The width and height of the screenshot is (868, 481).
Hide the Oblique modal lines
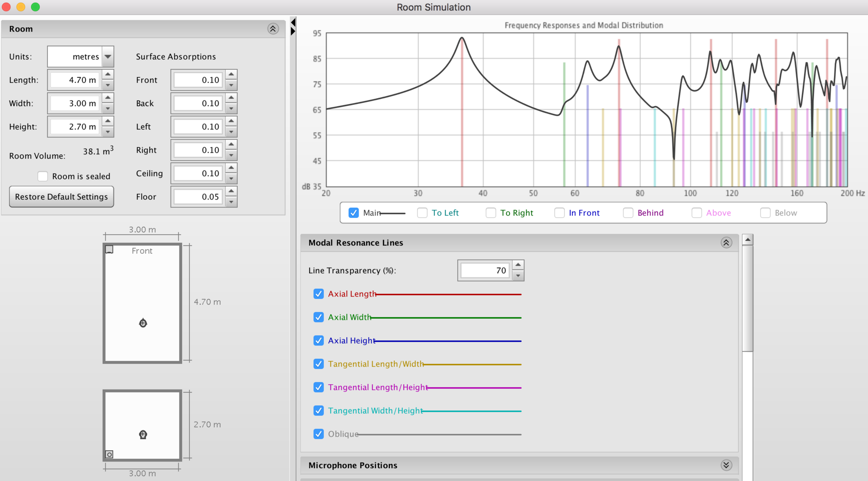(319, 434)
